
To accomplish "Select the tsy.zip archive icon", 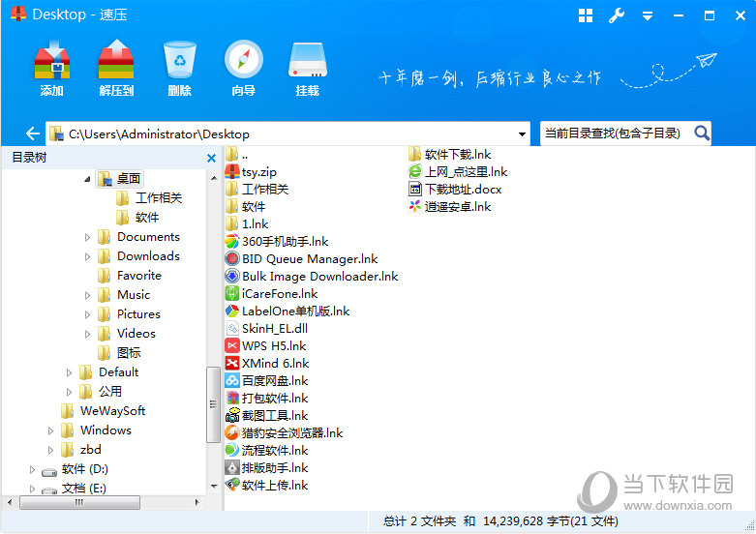I will tap(232, 172).
